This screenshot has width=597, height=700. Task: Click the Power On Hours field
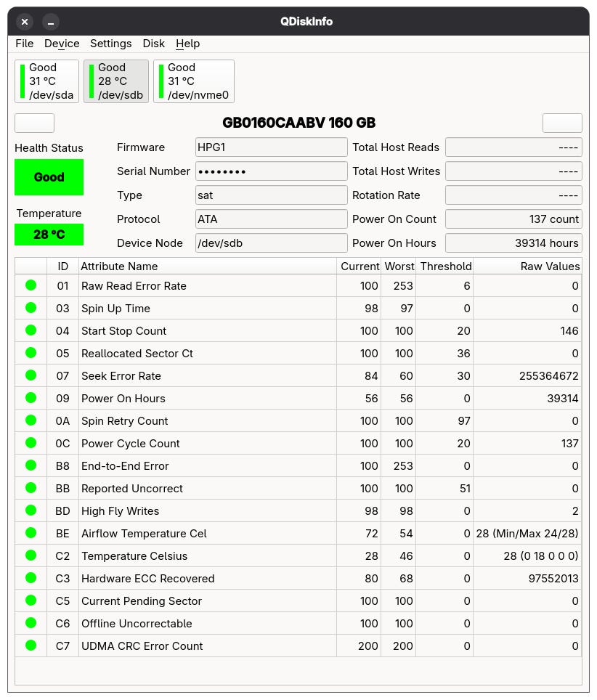(514, 243)
